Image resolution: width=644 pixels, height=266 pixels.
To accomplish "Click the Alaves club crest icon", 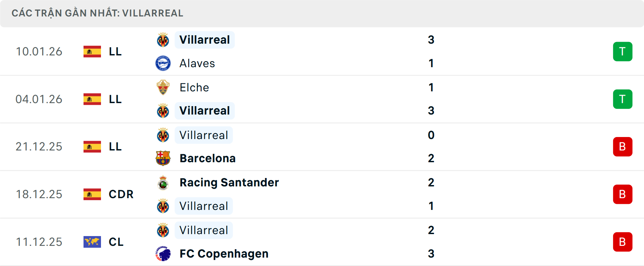I will [163, 63].
